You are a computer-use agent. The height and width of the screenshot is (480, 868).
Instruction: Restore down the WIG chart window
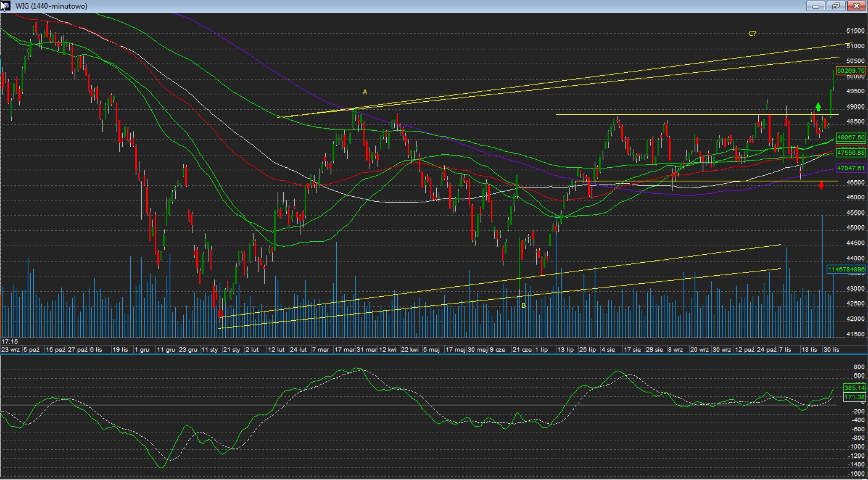tap(835, 6)
